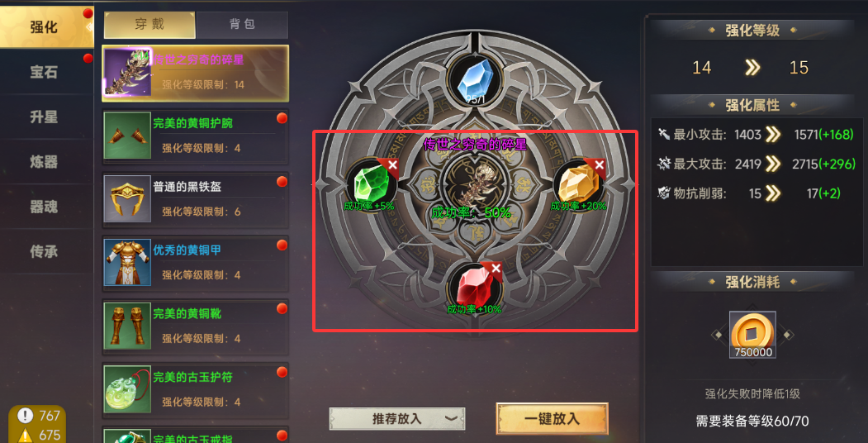Collapse the 强化 side menu arrow

88,26
